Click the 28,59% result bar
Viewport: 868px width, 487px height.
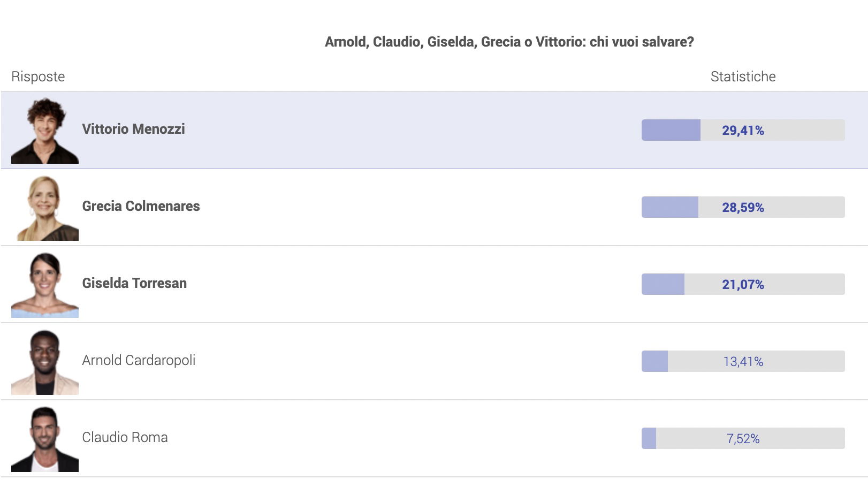[743, 207]
